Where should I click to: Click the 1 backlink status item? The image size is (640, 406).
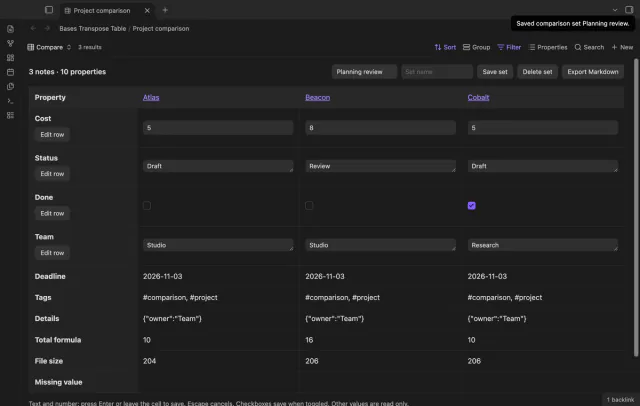pos(620,399)
